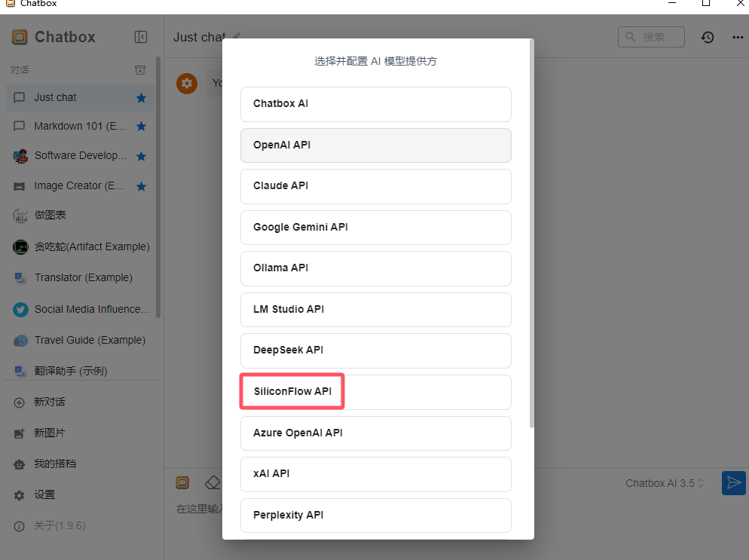Screen dimensions: 749x560
Task: Click the archive conversations icon beside 对话
Action: pos(140,70)
